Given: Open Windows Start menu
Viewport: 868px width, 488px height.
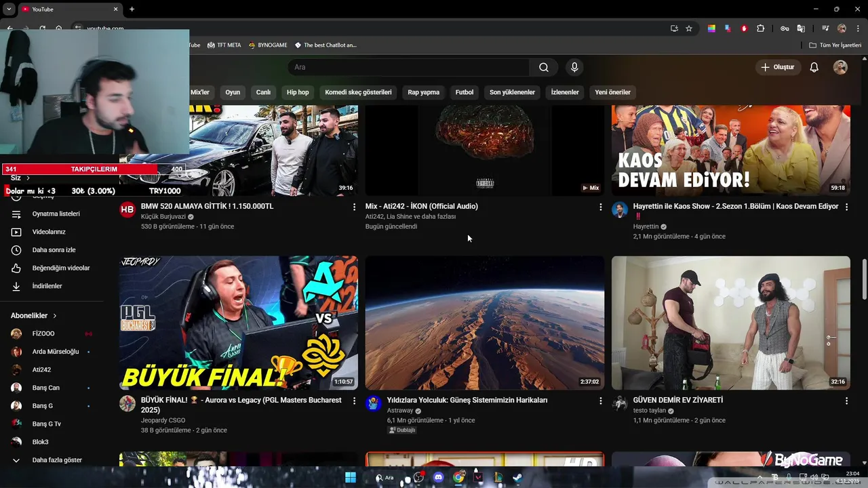Looking at the screenshot, I should coord(351,477).
